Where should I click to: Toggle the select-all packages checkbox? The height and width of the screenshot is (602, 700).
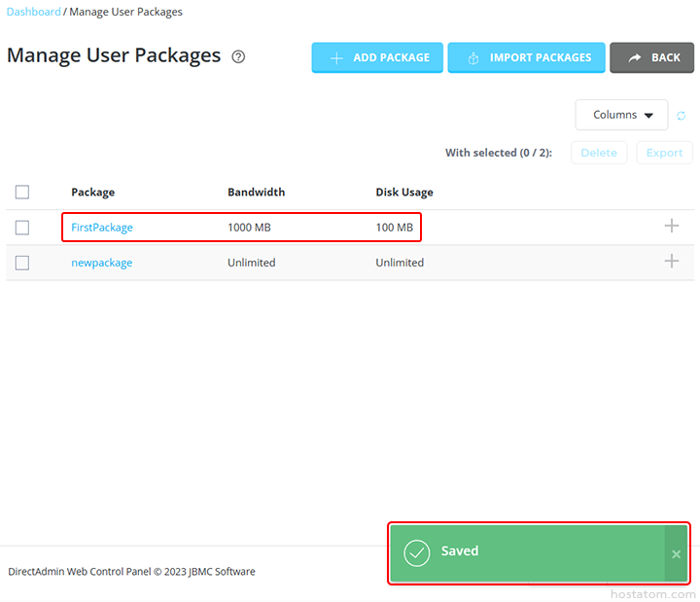coord(22,192)
